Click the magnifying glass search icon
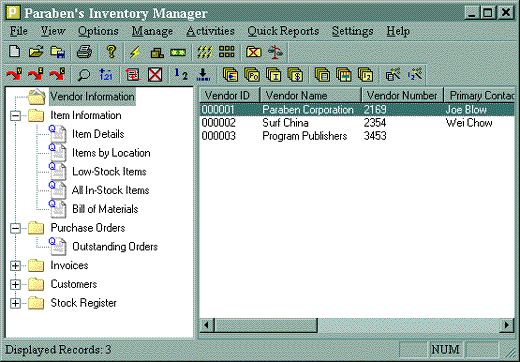Screen dimensions: 520x362 tap(84, 75)
